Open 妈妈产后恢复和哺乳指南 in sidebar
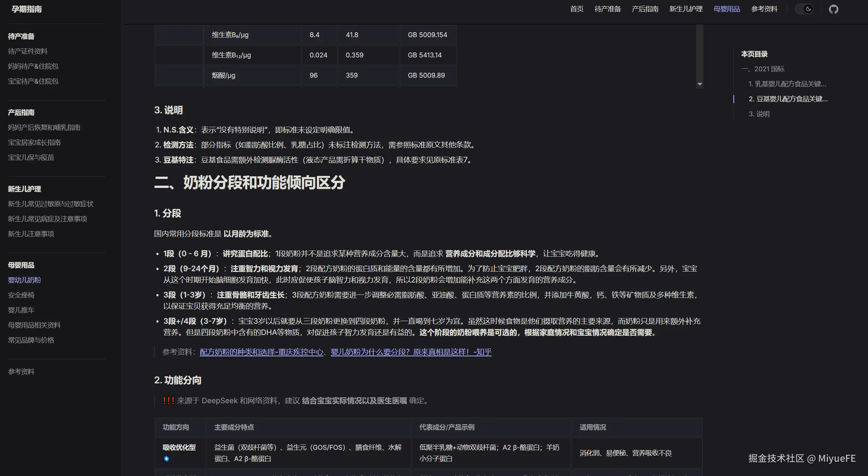868x476 pixels. pyautogui.click(x=43, y=127)
